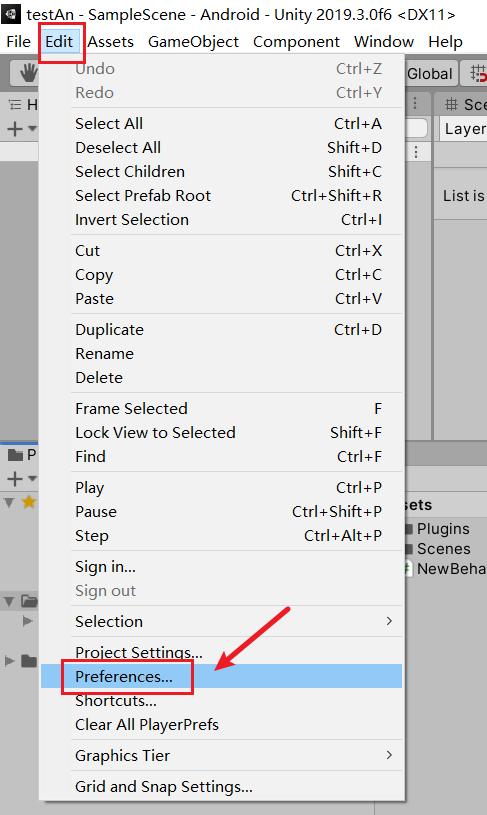
Task: Open the Layer dropdown
Action: click(464, 129)
